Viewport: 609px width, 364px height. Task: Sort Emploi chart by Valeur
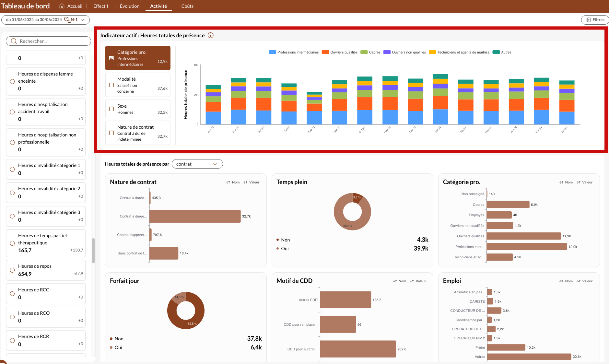click(585, 281)
